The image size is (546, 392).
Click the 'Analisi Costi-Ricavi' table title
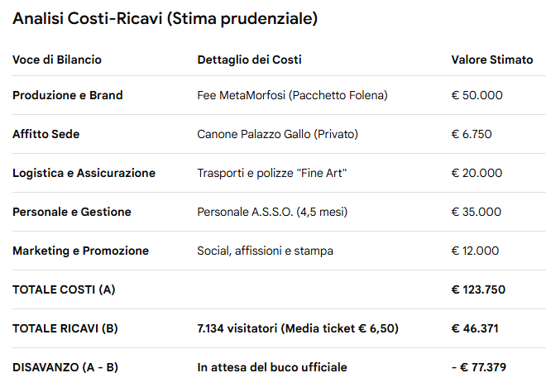tap(165, 18)
